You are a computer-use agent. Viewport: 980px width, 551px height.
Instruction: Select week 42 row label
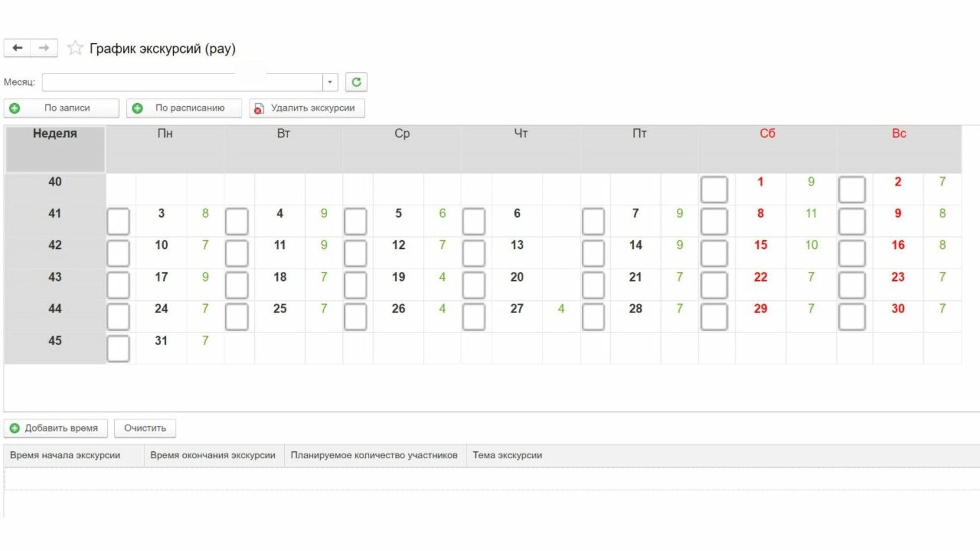[x=55, y=252]
